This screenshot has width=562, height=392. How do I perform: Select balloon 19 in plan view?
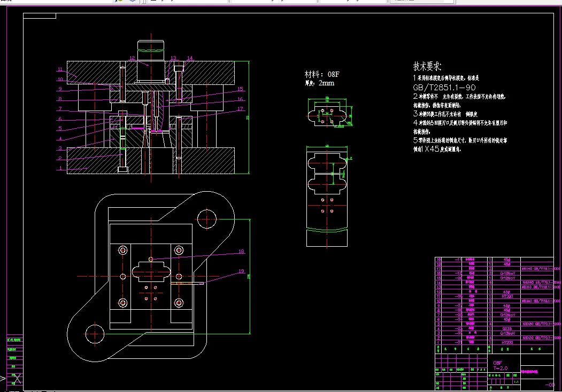pos(241,271)
